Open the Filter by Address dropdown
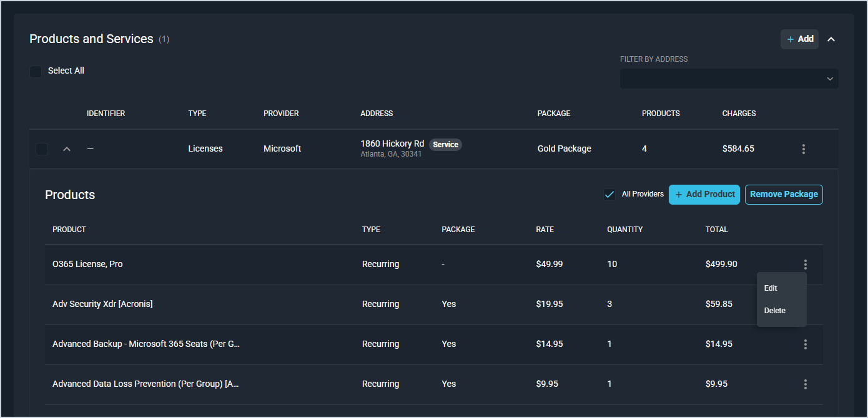Image resolution: width=868 pixels, height=418 pixels. [x=729, y=79]
